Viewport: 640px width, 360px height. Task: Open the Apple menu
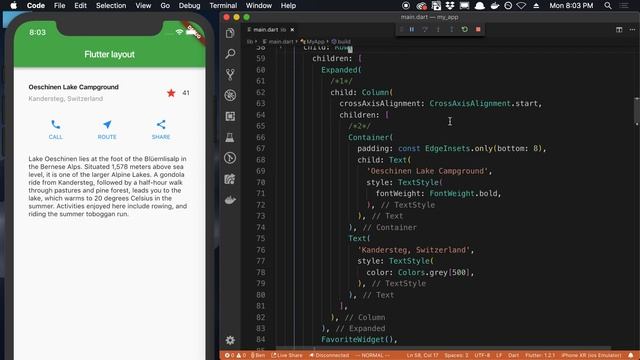click(13, 5)
